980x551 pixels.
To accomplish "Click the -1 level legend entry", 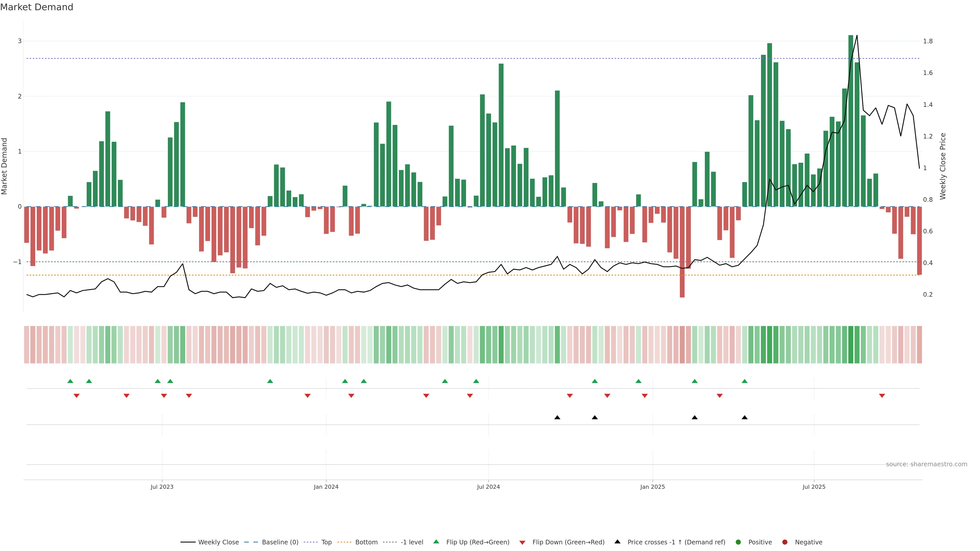I will 412,542.
